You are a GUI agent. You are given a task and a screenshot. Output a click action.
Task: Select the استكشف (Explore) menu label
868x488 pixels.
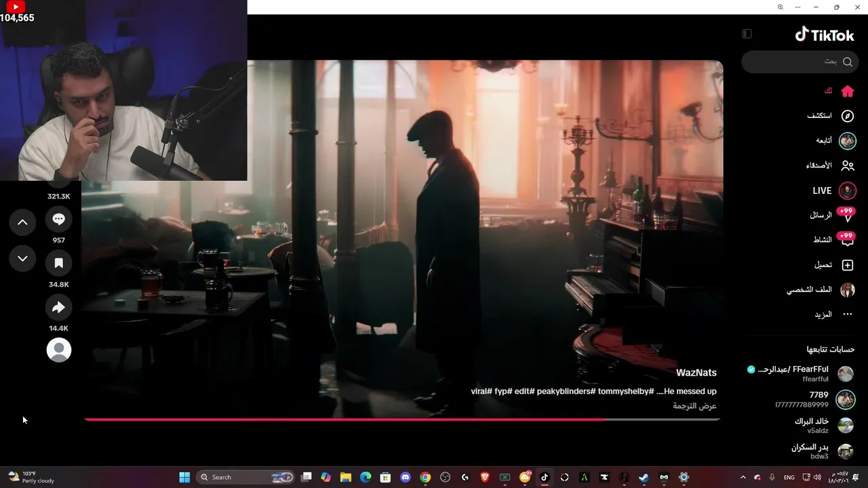coord(819,116)
